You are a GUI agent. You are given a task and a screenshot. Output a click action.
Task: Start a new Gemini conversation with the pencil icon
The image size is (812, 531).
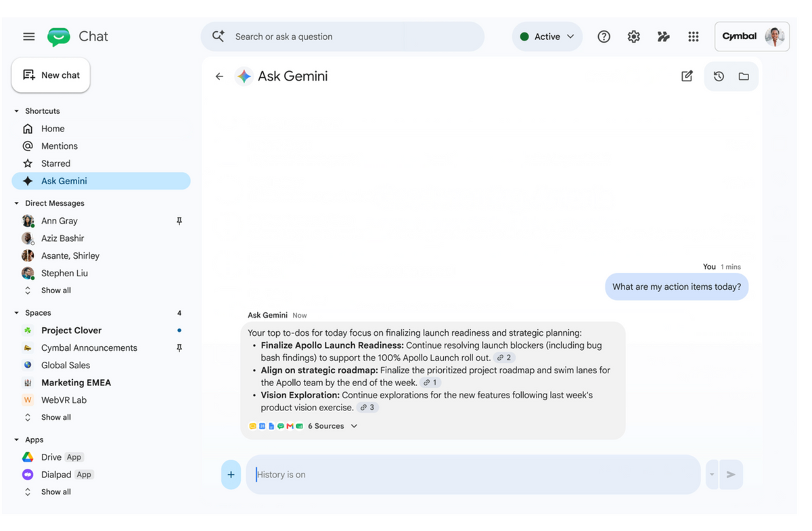tap(687, 76)
